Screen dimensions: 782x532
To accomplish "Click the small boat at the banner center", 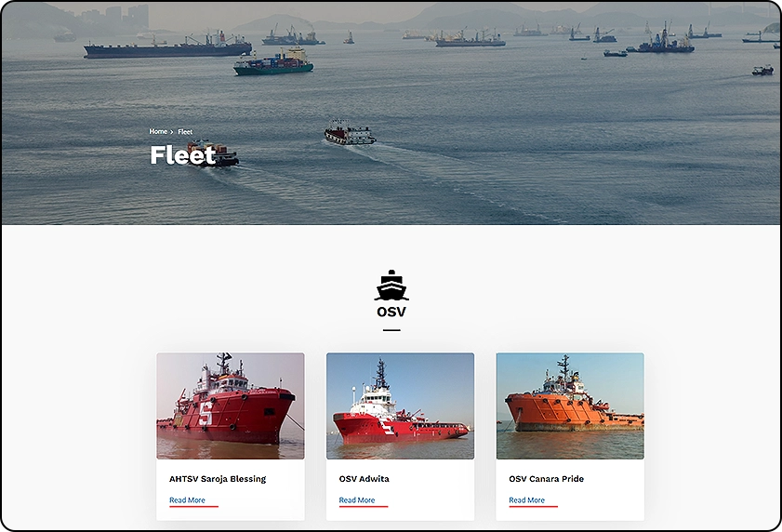I will (x=351, y=133).
